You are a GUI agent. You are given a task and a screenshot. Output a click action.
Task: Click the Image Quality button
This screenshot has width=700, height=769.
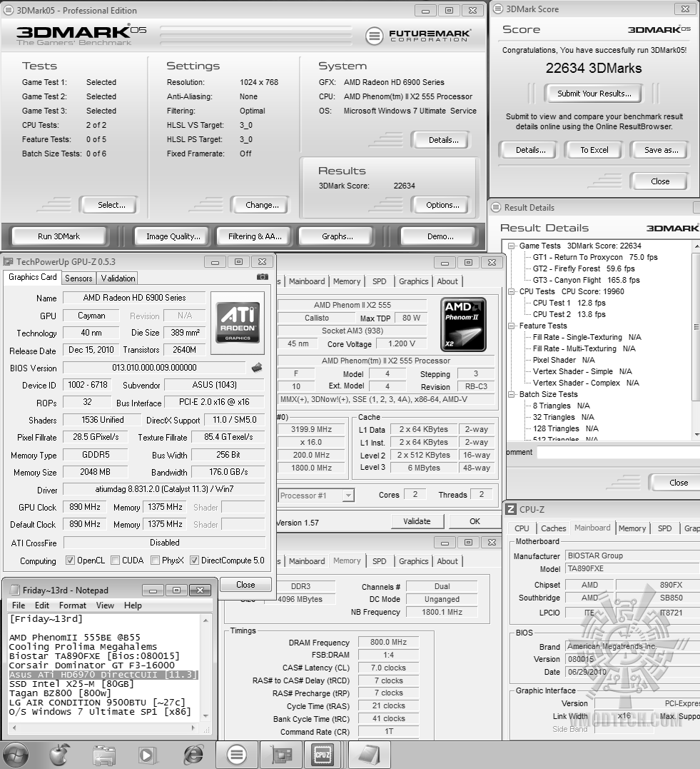click(x=173, y=236)
